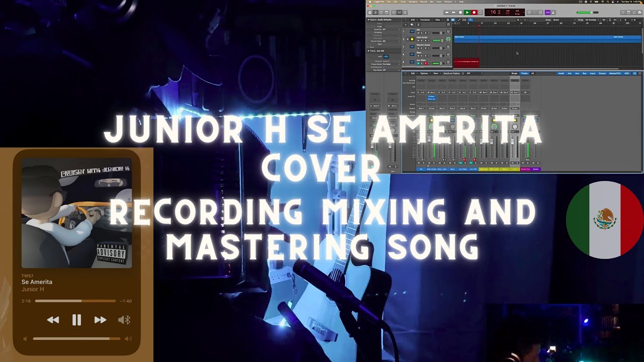
Task: Open the Window menu in Logic Pro
Action: click(448, 2)
